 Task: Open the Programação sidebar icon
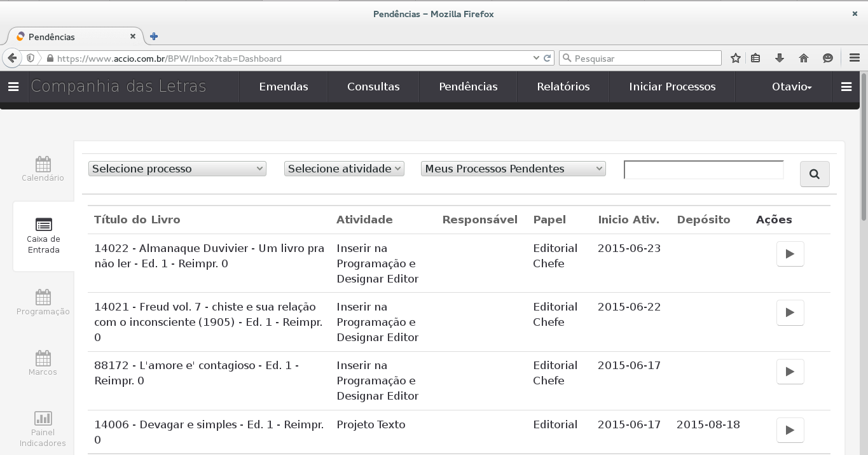click(x=43, y=298)
